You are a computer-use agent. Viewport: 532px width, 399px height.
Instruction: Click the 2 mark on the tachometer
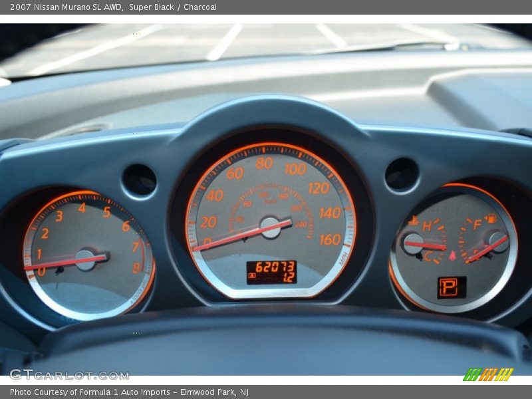click(45, 233)
